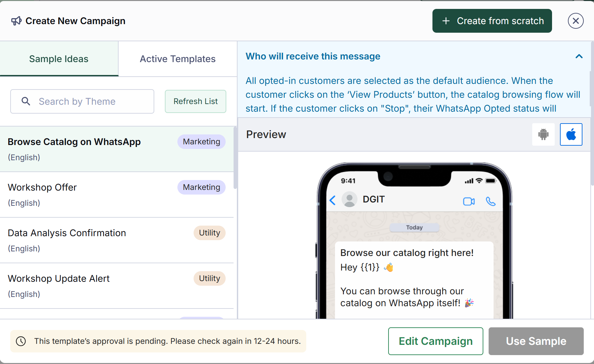This screenshot has height=364, width=594.
Task: Click the template approval pending notice
Action: tap(158, 341)
